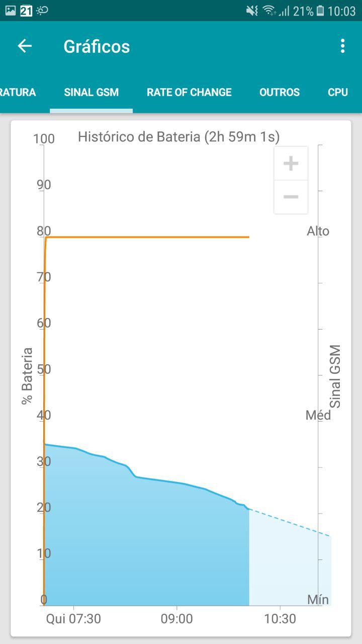Tap the muted vibrate status icon
Screen dimensions: 362x644
pos(252,11)
